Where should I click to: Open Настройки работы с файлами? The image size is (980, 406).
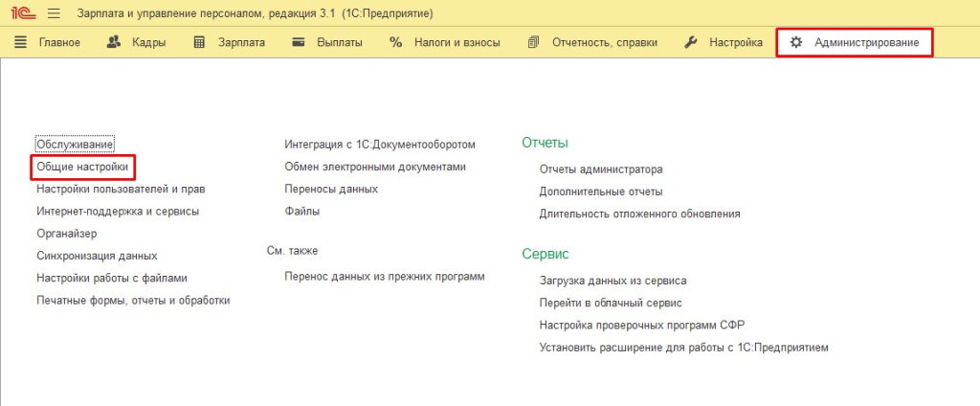coord(112,278)
